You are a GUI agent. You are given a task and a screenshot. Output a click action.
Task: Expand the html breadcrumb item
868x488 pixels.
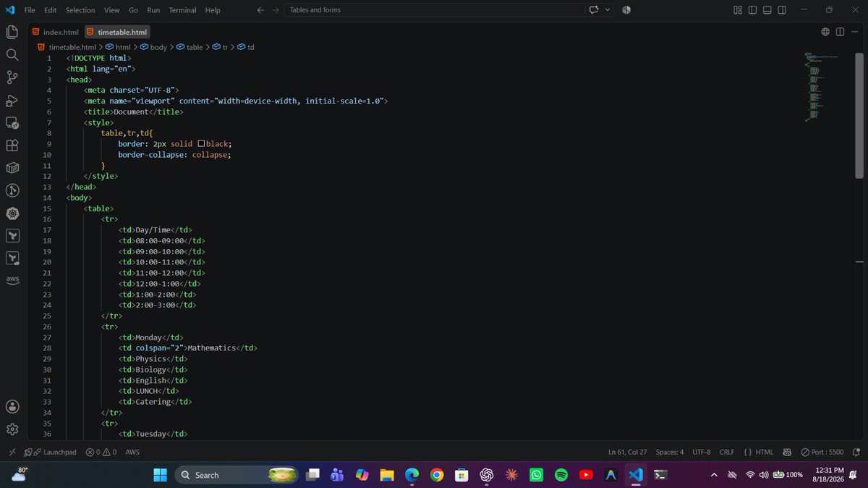(118, 47)
